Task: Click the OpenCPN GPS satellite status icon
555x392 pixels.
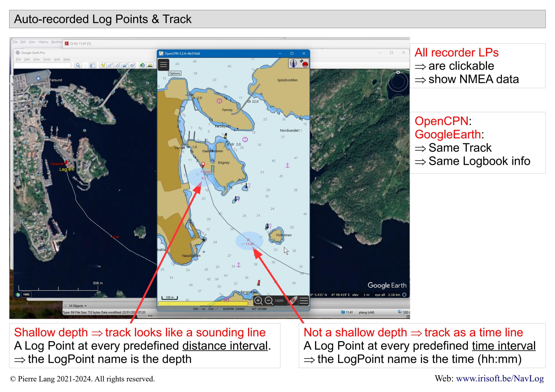Action: click(x=304, y=63)
